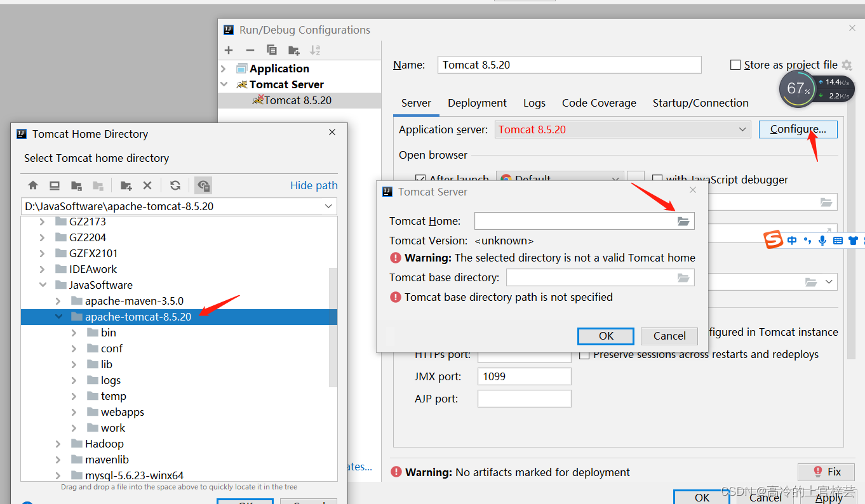This screenshot has width=865, height=504.
Task: Select the logs folder
Action: [x=111, y=380]
